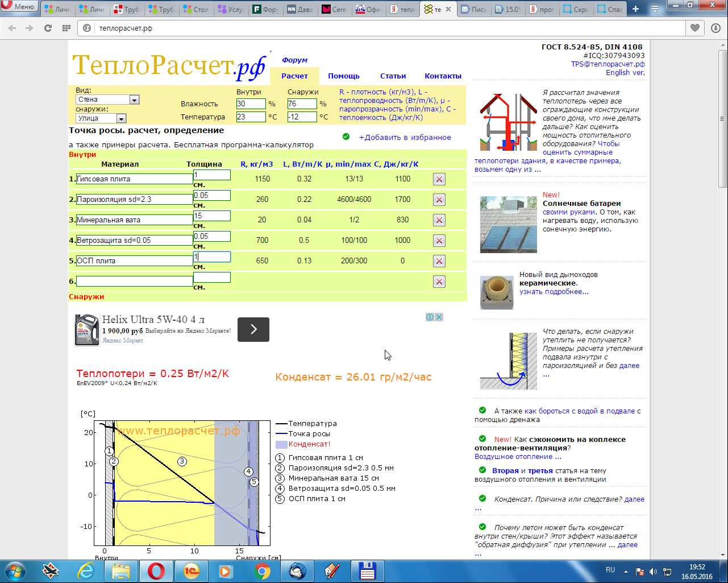This screenshot has width=728, height=583.
Task: Open Speed Dial grid icon
Action: 66,28
